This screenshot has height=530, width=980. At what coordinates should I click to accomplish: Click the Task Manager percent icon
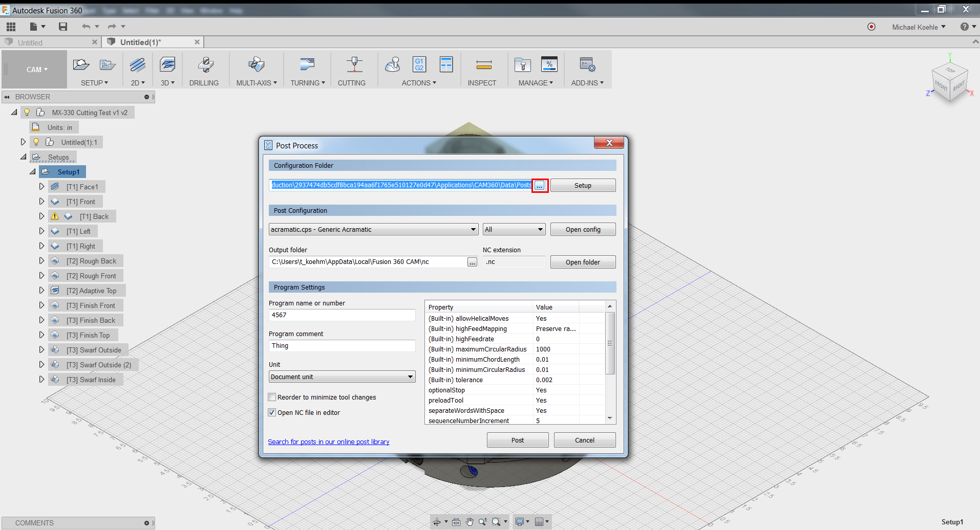[549, 64]
